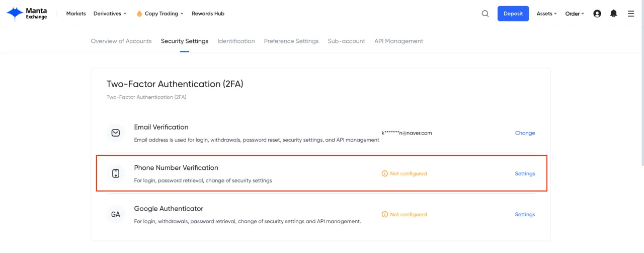Click the phone verification icon

coord(116,173)
